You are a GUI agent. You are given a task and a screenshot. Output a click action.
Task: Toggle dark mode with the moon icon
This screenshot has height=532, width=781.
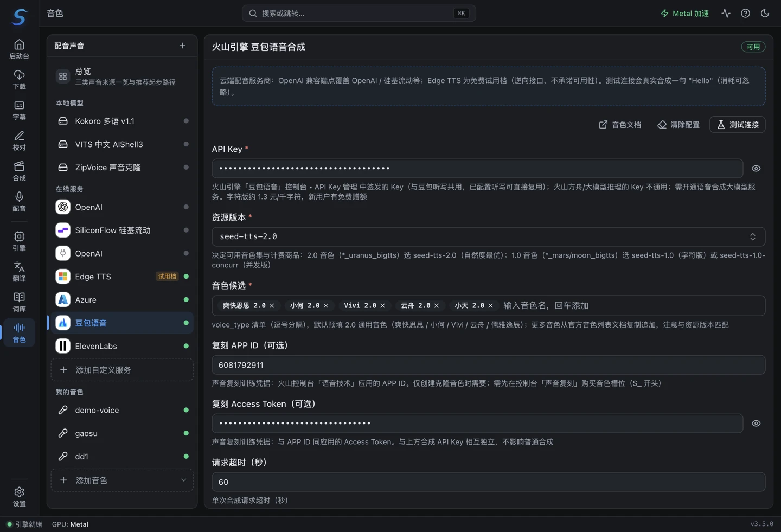pos(765,14)
